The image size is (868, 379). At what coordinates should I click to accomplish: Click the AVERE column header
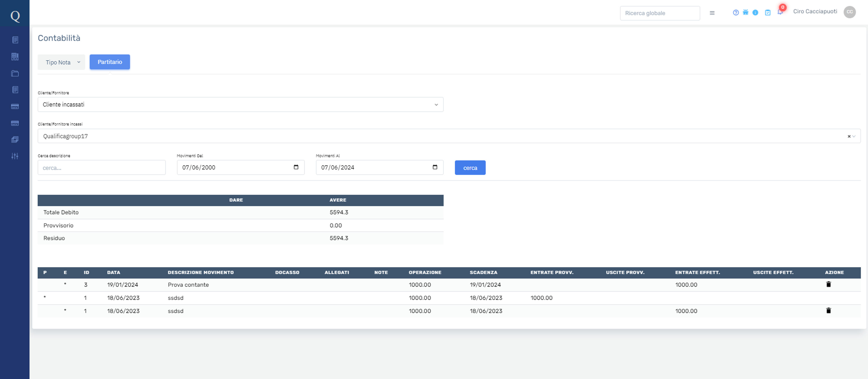338,200
